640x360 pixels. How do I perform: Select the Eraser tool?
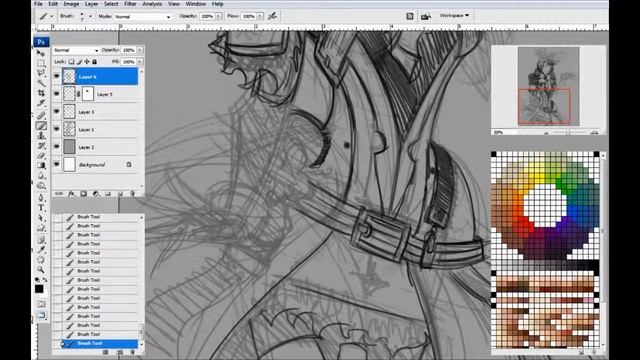41,156
